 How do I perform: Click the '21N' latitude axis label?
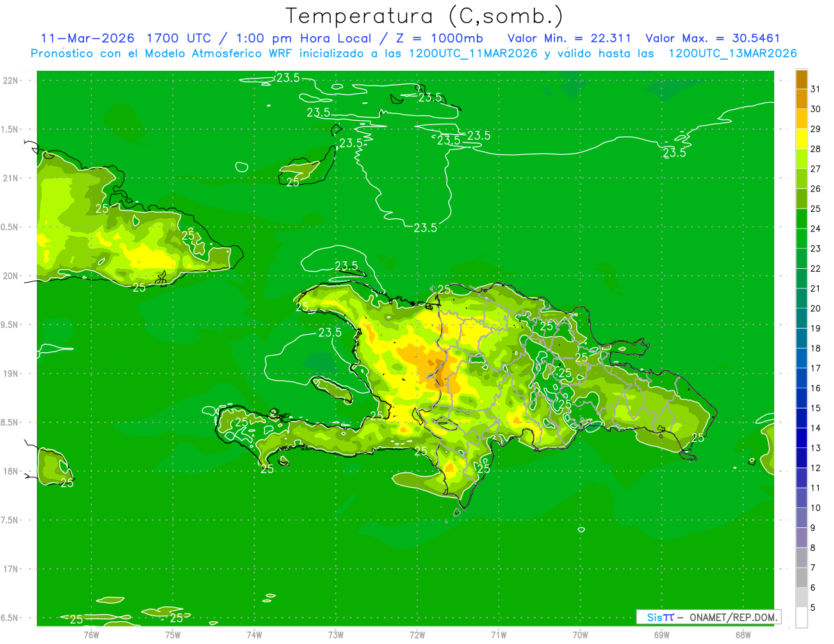click(10, 178)
